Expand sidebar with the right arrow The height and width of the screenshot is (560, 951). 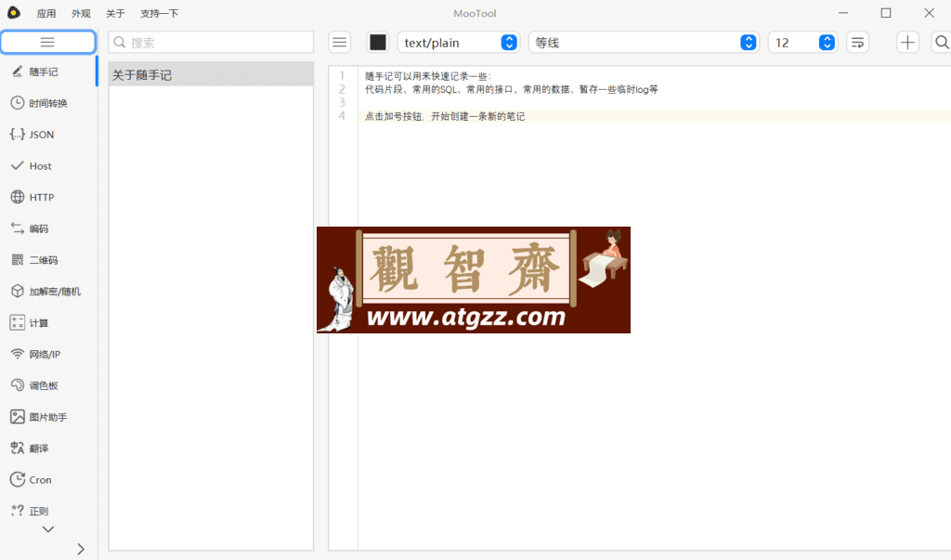tap(81, 549)
